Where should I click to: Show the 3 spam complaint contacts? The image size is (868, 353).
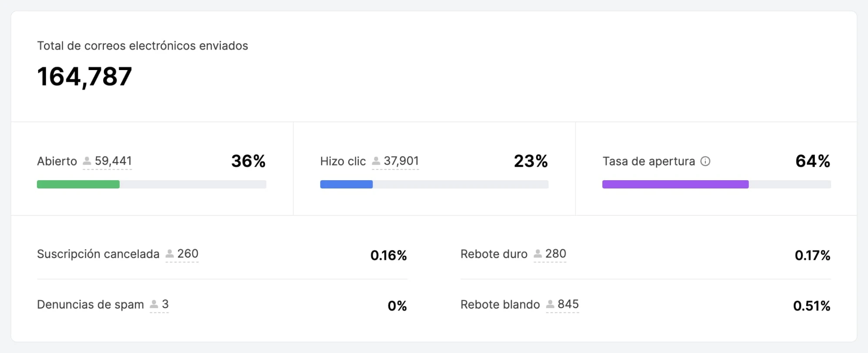[165, 304]
